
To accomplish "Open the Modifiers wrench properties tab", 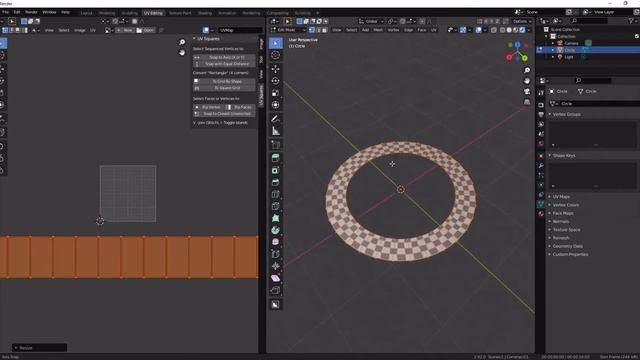I will pyautogui.click(x=541, y=166).
